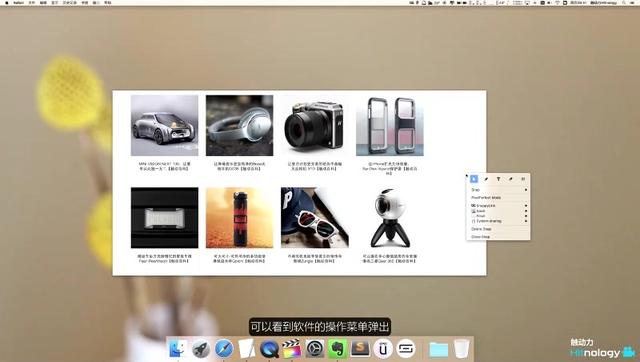Open System Preferences gear in Dock
Image resolution: width=640 pixels, height=362 pixels.
coord(315,349)
